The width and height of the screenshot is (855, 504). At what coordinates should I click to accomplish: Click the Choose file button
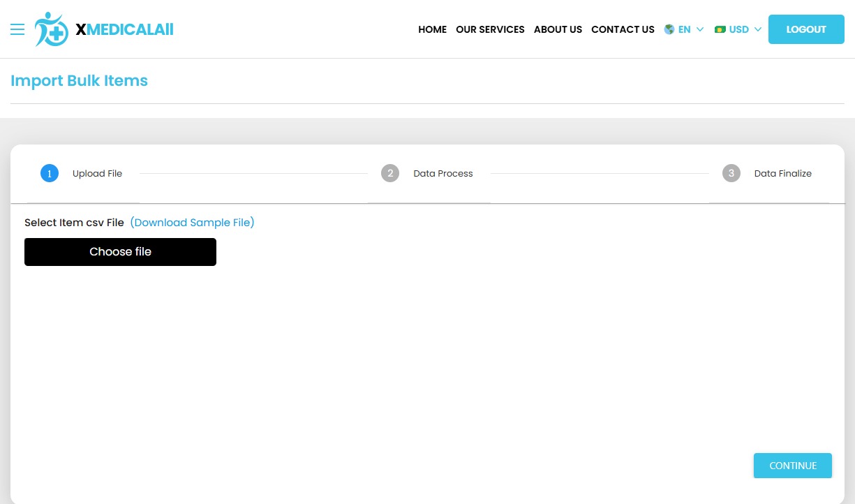tap(120, 252)
